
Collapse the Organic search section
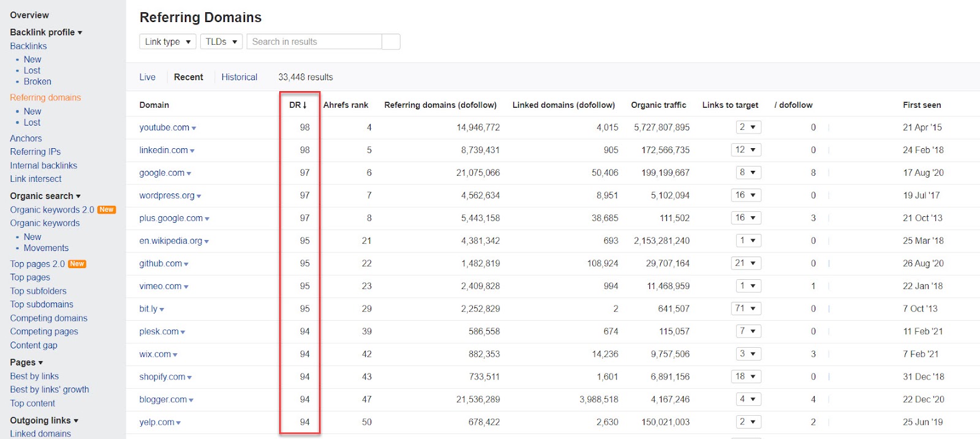coord(45,196)
